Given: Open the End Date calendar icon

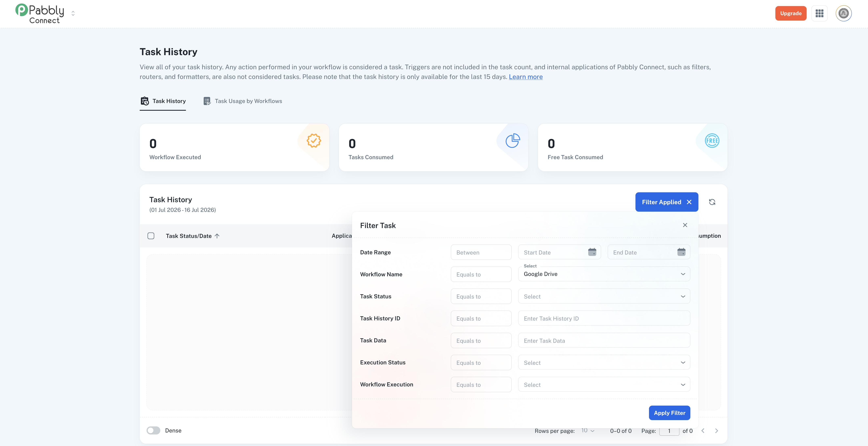Looking at the screenshot, I should click(681, 252).
